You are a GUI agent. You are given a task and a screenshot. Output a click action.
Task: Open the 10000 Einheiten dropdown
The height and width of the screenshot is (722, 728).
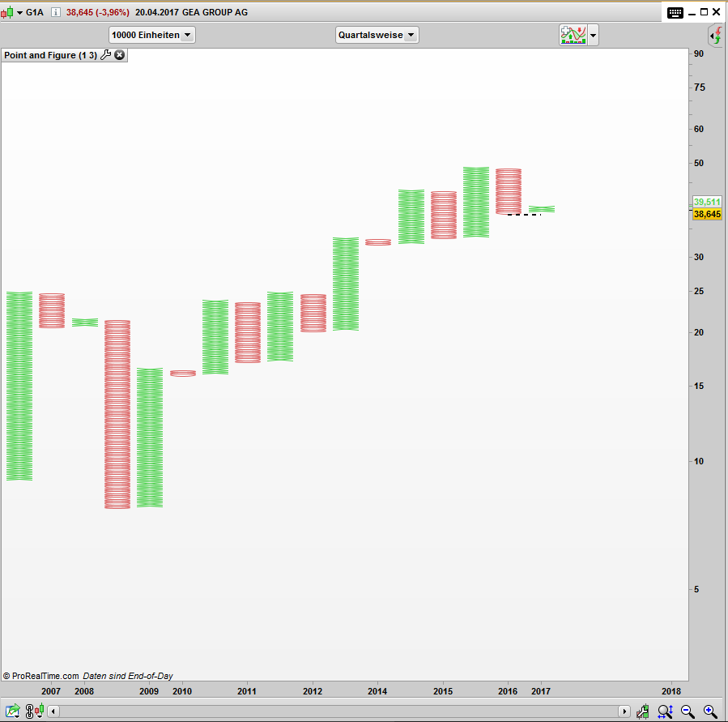[152, 35]
